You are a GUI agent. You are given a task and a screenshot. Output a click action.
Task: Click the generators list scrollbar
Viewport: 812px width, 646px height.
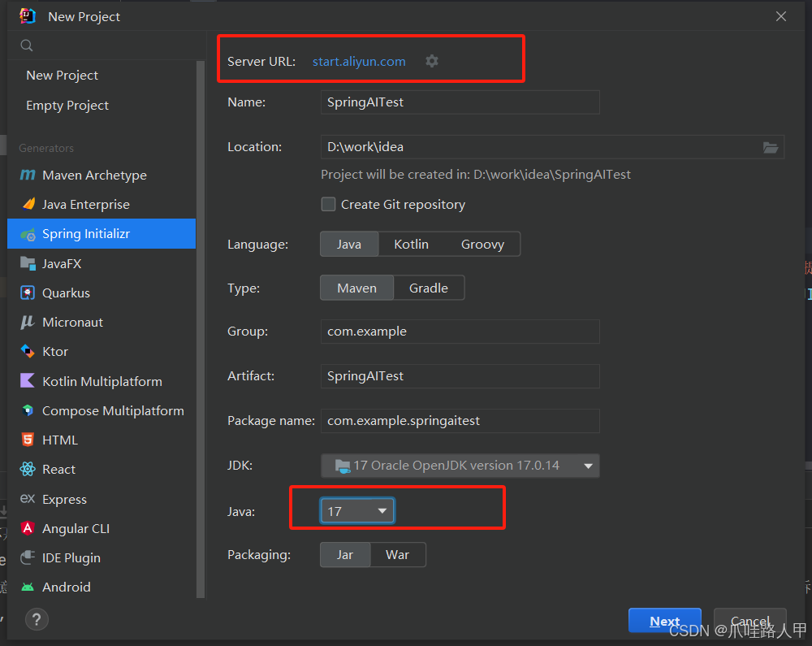(201, 329)
